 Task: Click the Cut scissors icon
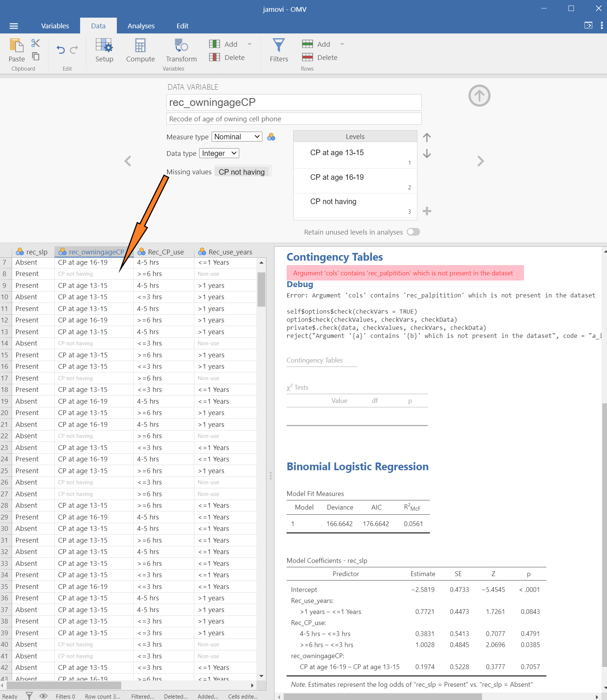click(x=36, y=43)
